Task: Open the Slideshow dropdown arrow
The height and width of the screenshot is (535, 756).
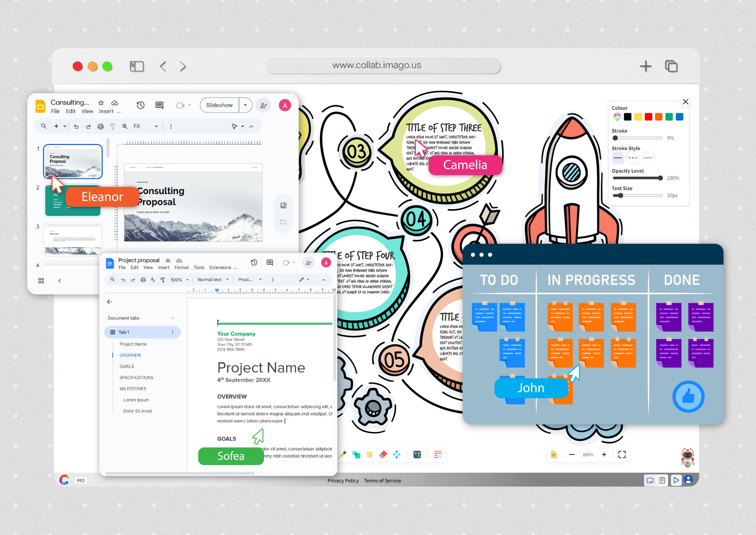Action: click(x=245, y=105)
